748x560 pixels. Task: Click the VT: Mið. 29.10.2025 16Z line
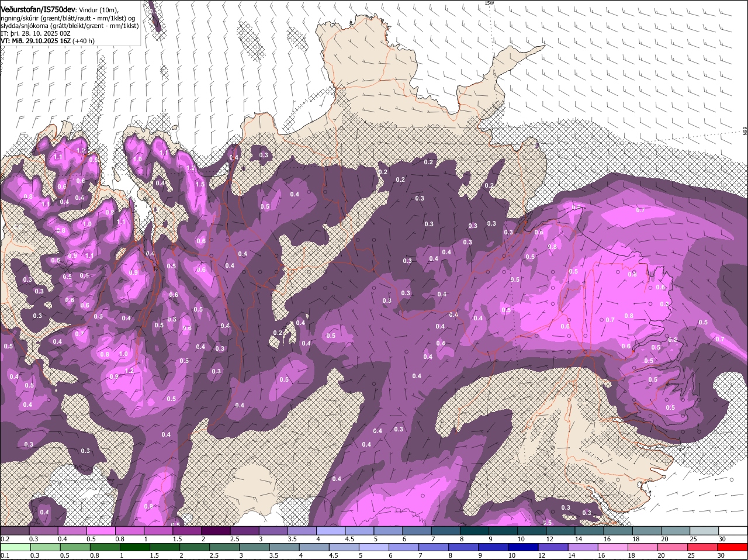pos(48,41)
